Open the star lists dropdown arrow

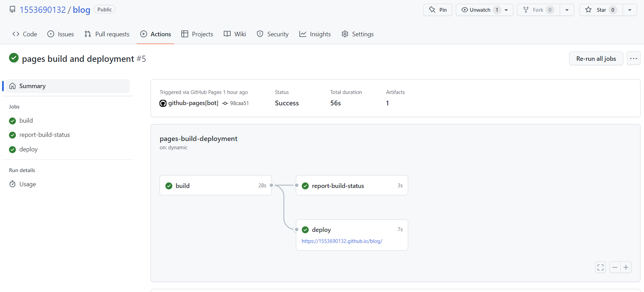tap(630, 10)
